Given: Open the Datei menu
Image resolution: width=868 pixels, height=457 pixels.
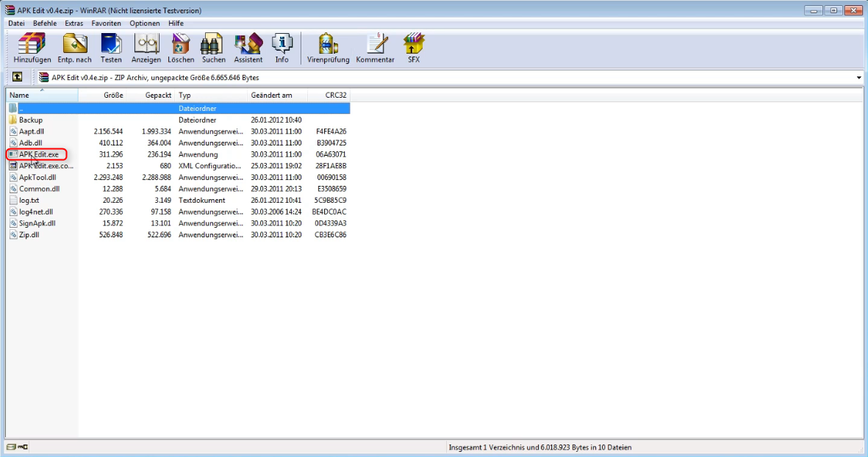Looking at the screenshot, I should coord(16,24).
